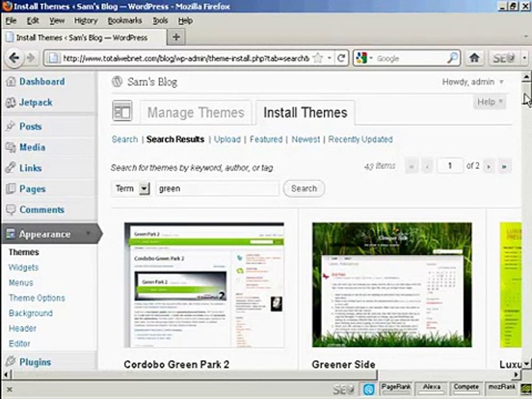This screenshot has height=399, width=532.
Task: Select the Install Themes tab
Action: [305, 112]
